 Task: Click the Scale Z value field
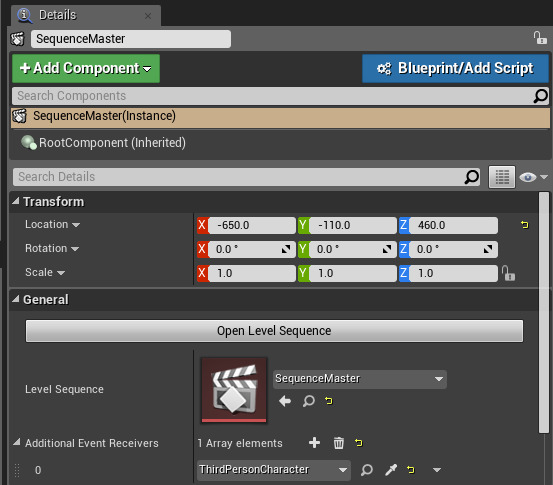tap(453, 273)
